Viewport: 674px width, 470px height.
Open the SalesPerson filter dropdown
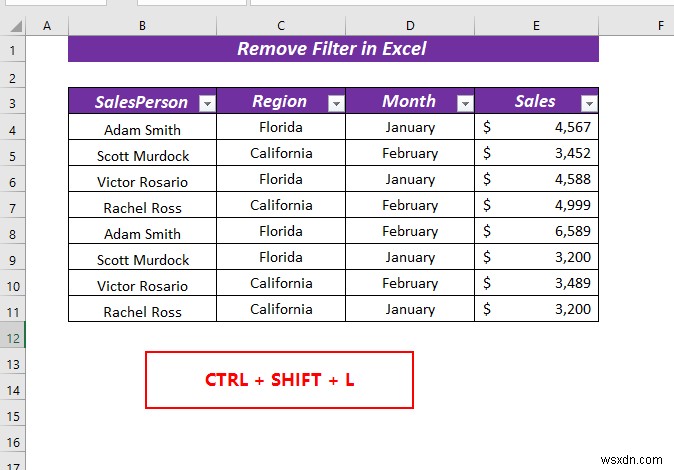207,104
